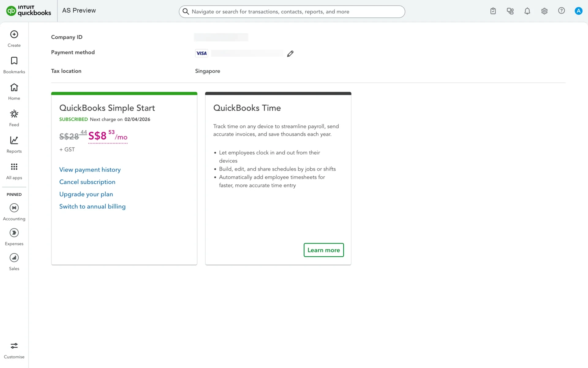Open the account avatar A
This screenshot has width=588, height=368.
[x=579, y=11]
